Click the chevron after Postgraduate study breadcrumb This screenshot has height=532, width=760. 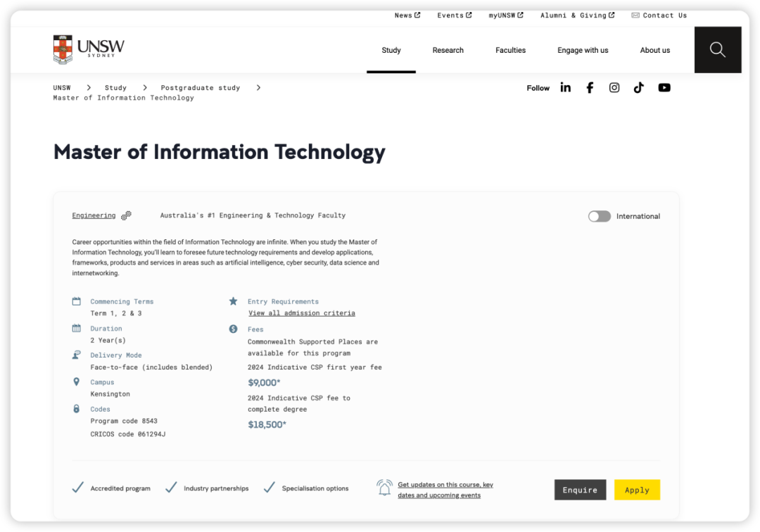point(258,88)
